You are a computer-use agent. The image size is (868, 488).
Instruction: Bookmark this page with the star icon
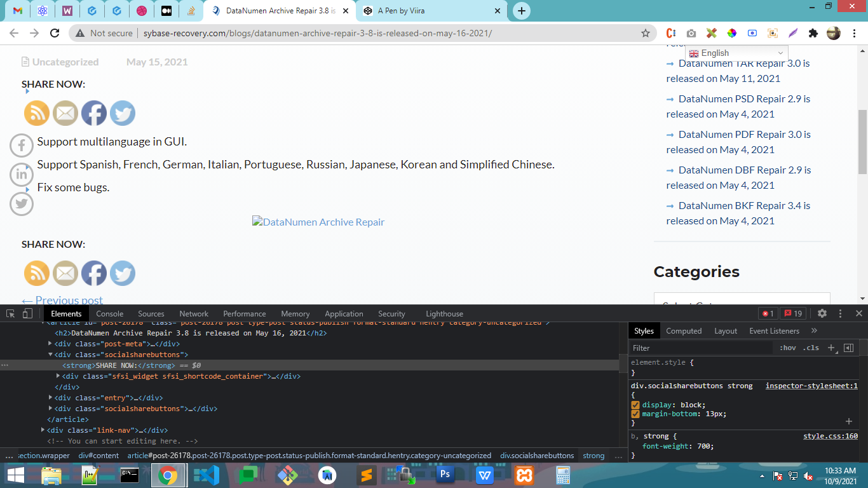pyautogui.click(x=646, y=33)
